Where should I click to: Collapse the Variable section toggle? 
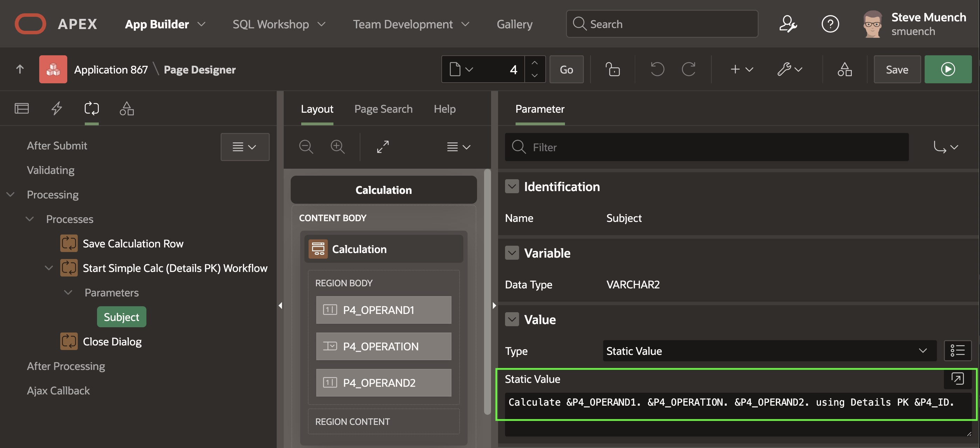(512, 253)
